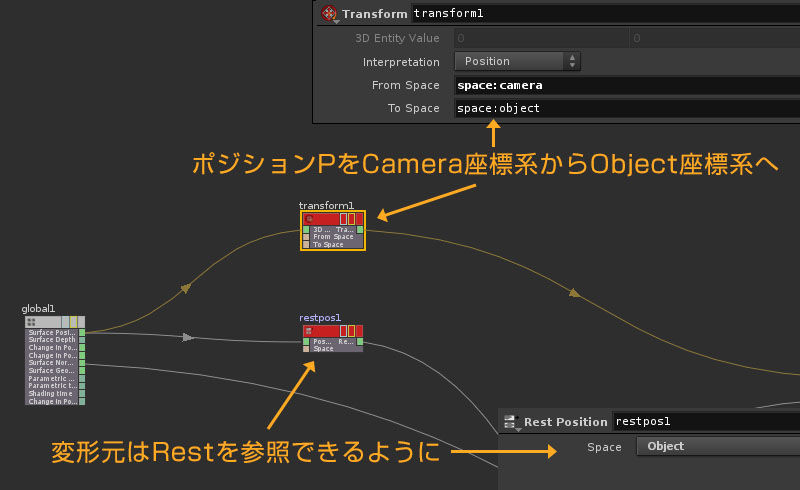Click the Space input connector on restpos1

pos(306,349)
